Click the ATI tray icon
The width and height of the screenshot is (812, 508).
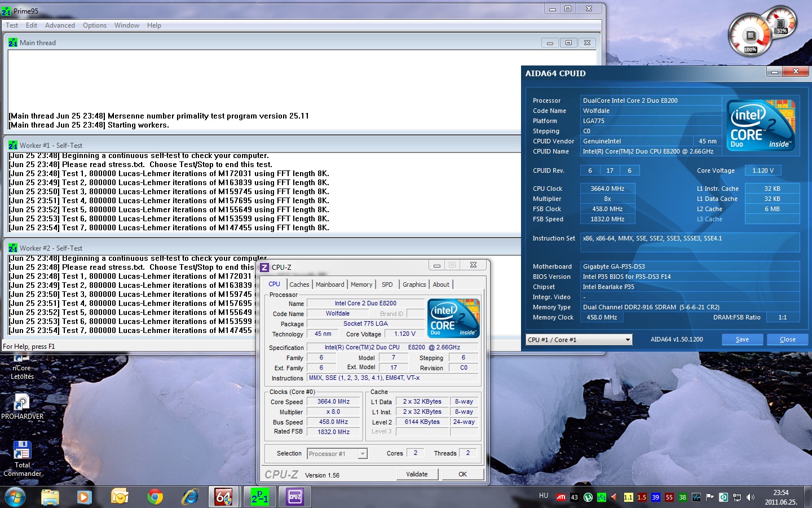coord(561,497)
